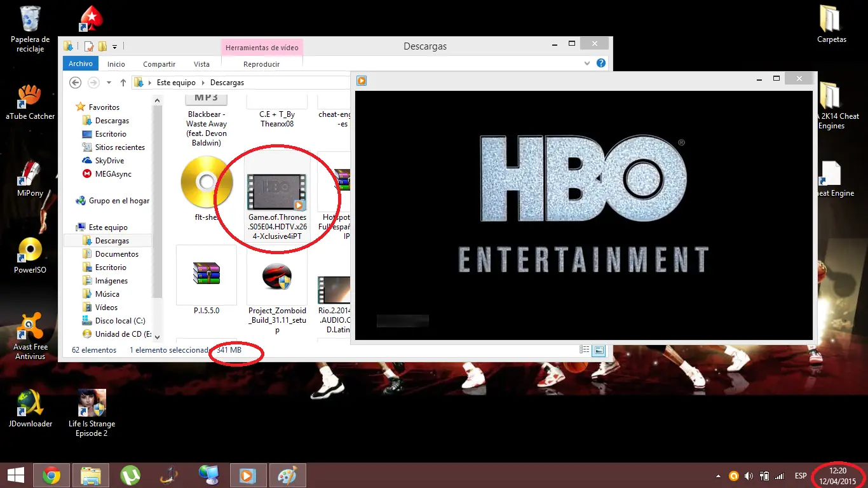Click the volume speaker tray icon
This screenshot has height=488, width=868.
[749, 476]
